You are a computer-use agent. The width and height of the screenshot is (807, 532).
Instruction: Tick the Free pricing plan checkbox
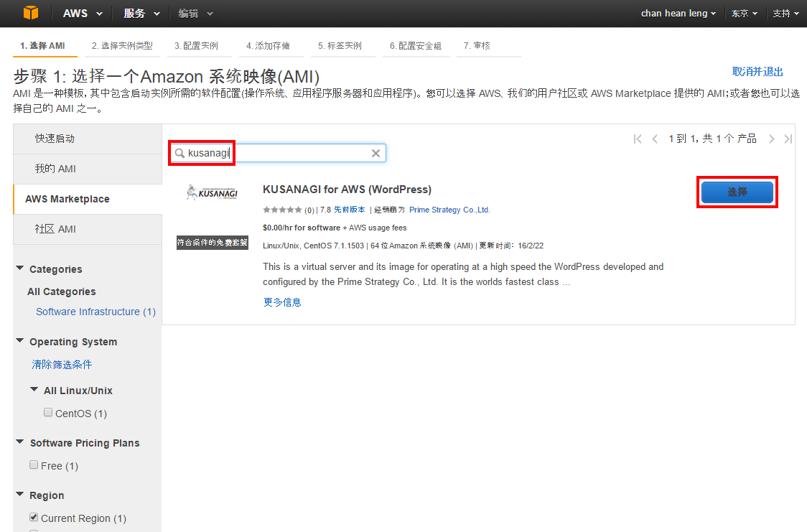34,465
